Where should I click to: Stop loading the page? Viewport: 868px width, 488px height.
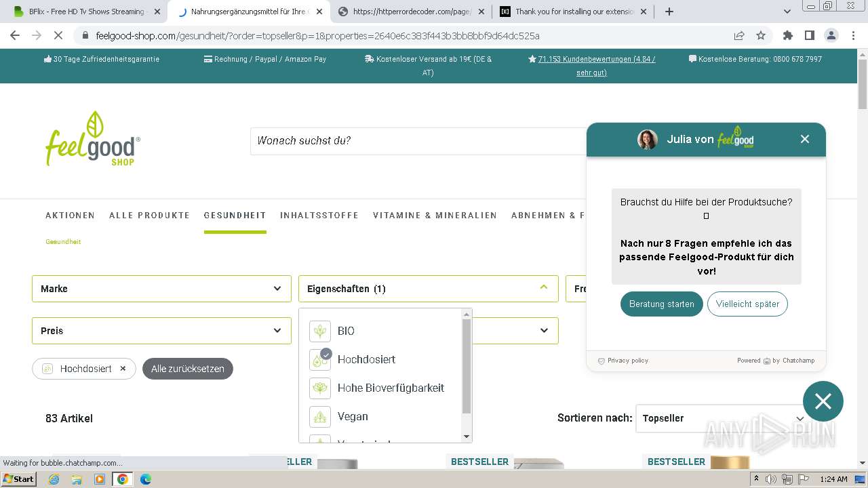tap(58, 35)
